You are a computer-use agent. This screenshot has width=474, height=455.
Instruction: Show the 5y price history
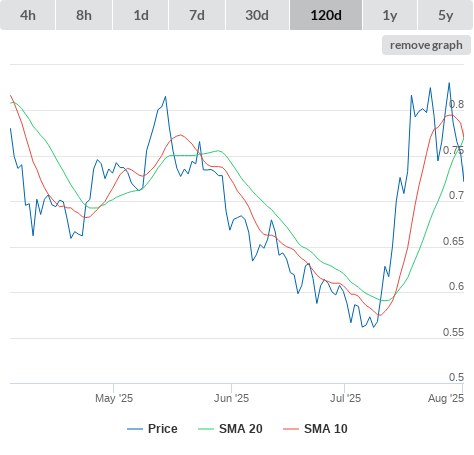coord(445,15)
